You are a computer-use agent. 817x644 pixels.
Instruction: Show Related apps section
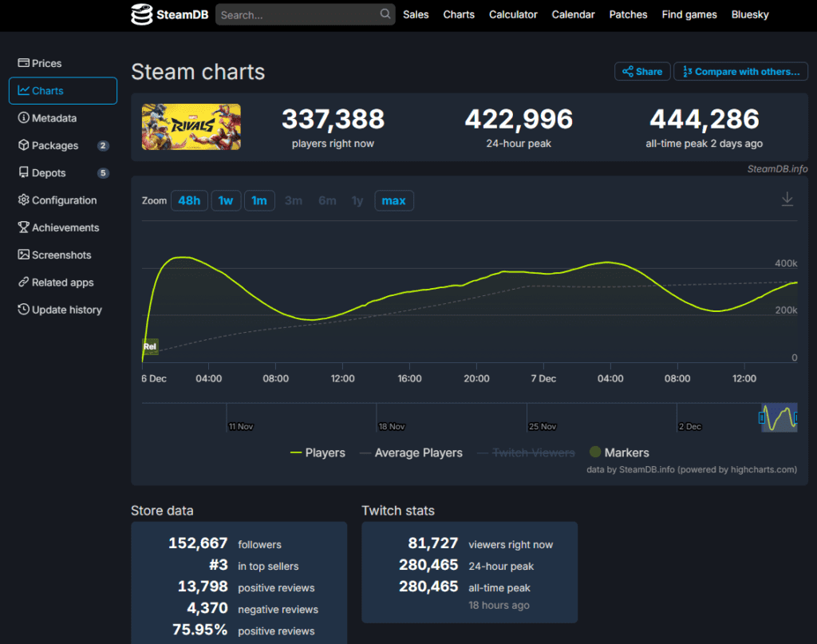point(63,282)
